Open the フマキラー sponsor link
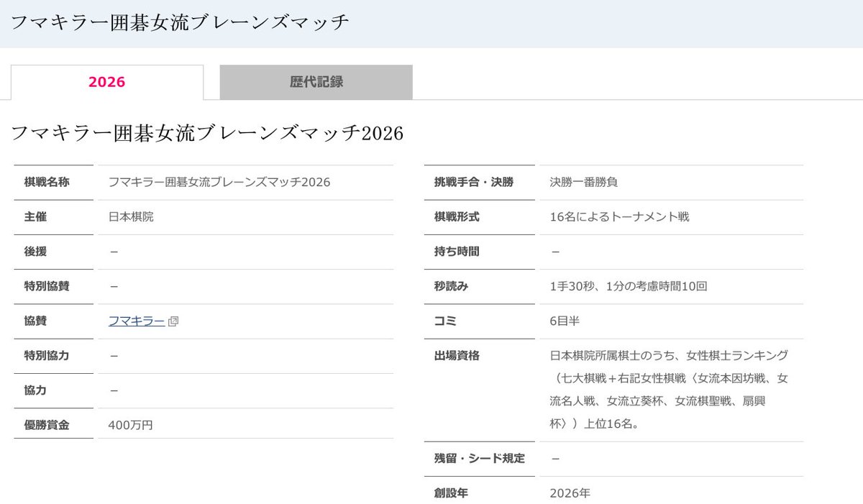This screenshot has width=863, height=504. [137, 321]
